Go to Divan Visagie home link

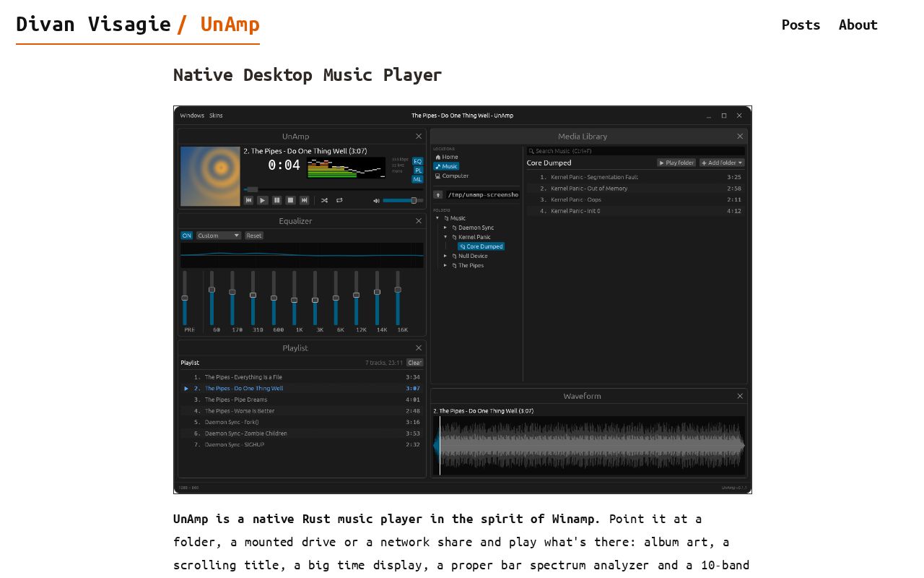[x=93, y=24]
